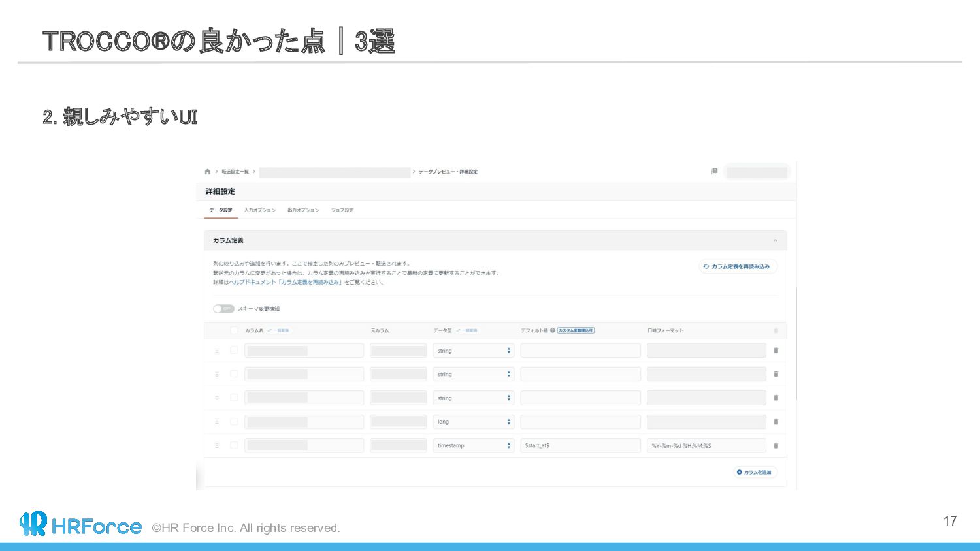Open the long data type dropdown
This screenshot has width=980, height=551.
[x=474, y=422]
